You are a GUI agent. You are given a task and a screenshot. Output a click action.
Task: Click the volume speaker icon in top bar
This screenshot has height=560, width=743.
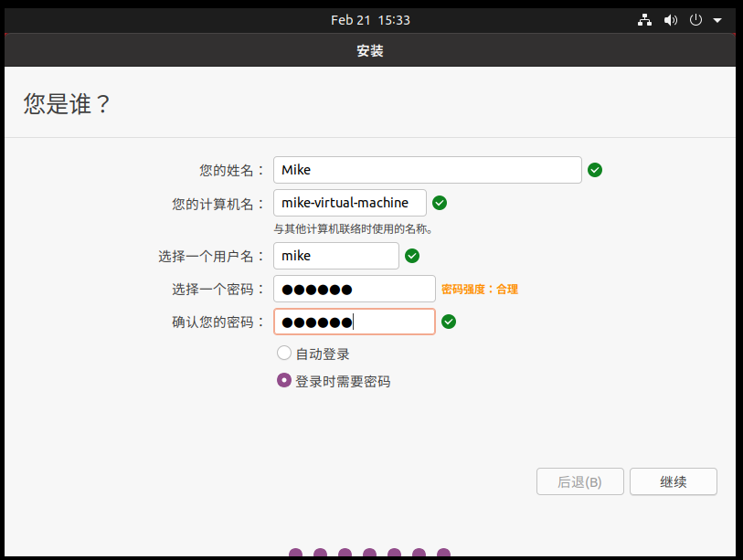(x=671, y=20)
